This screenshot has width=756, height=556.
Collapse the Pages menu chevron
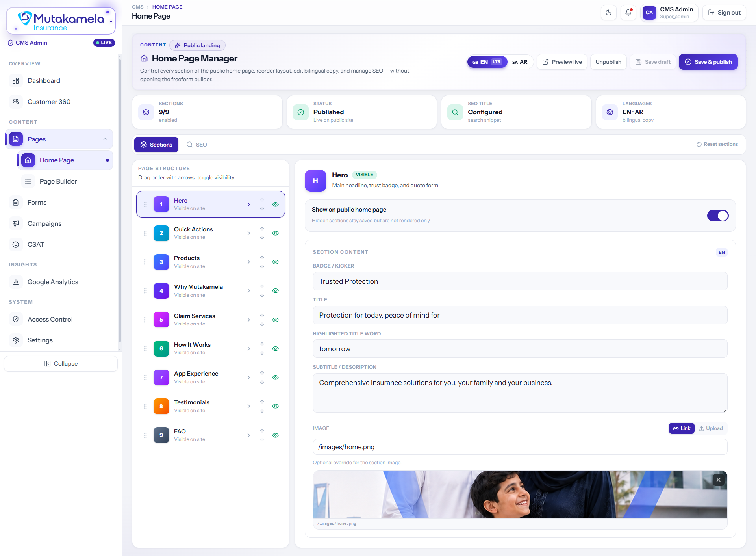(106, 139)
